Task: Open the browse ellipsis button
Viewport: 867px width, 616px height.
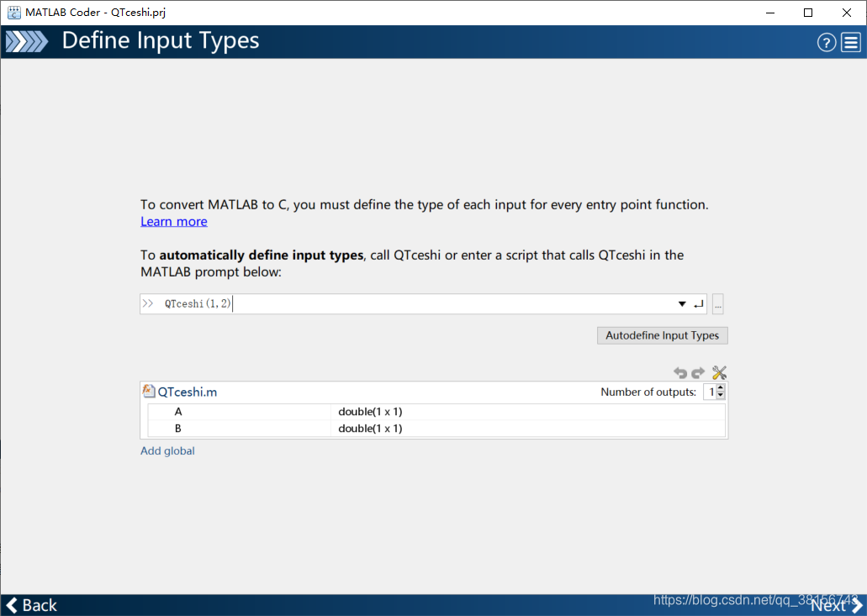Action: [717, 304]
